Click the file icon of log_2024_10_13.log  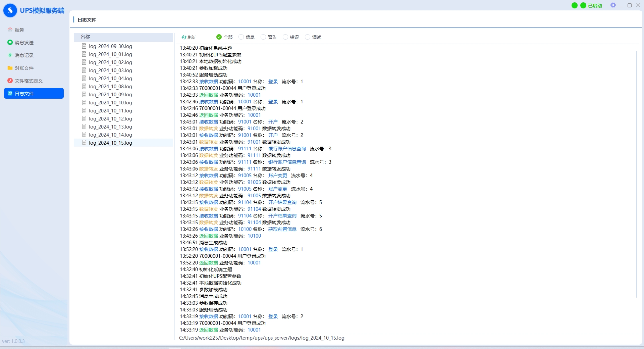coord(84,127)
